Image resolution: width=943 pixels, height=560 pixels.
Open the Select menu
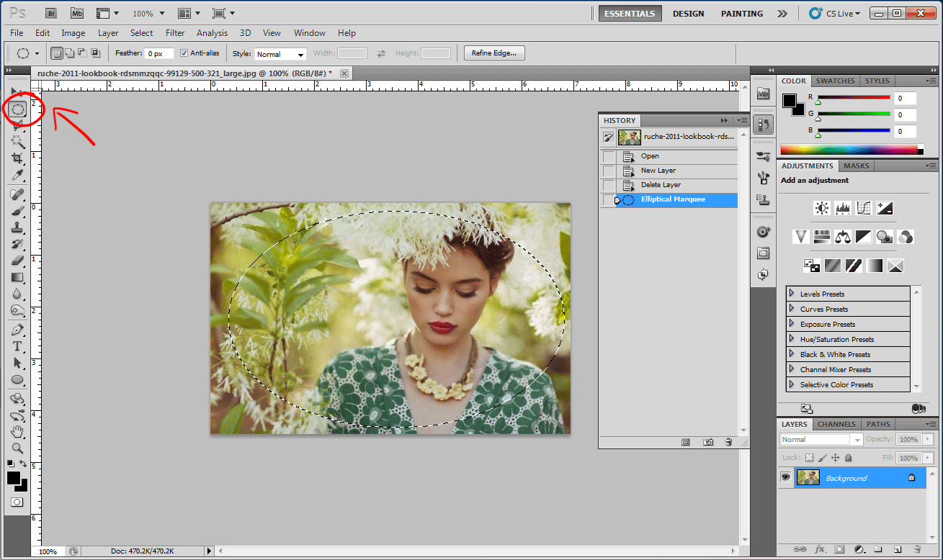coord(141,32)
